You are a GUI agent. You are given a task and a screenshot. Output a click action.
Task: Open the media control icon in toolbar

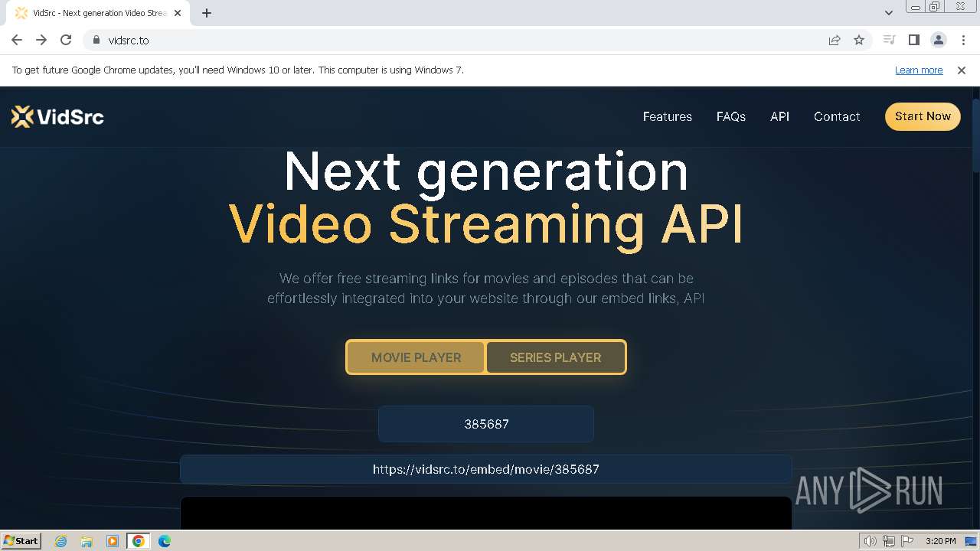pos(889,40)
